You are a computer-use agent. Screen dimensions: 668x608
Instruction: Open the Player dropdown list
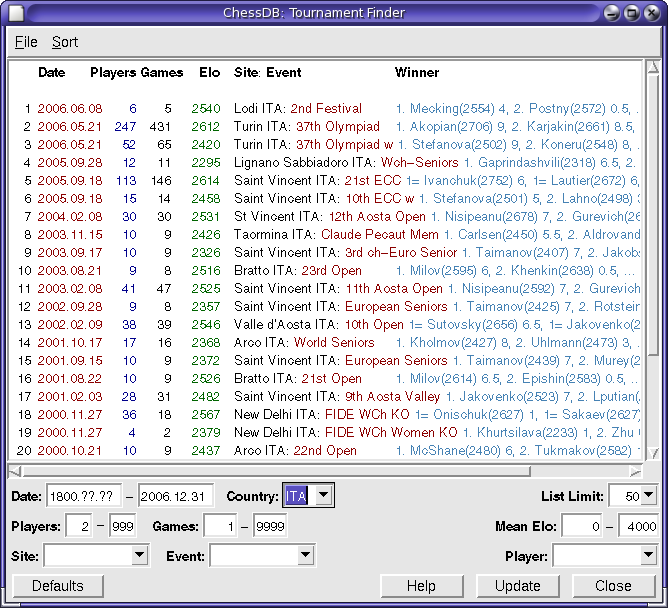click(x=648, y=556)
